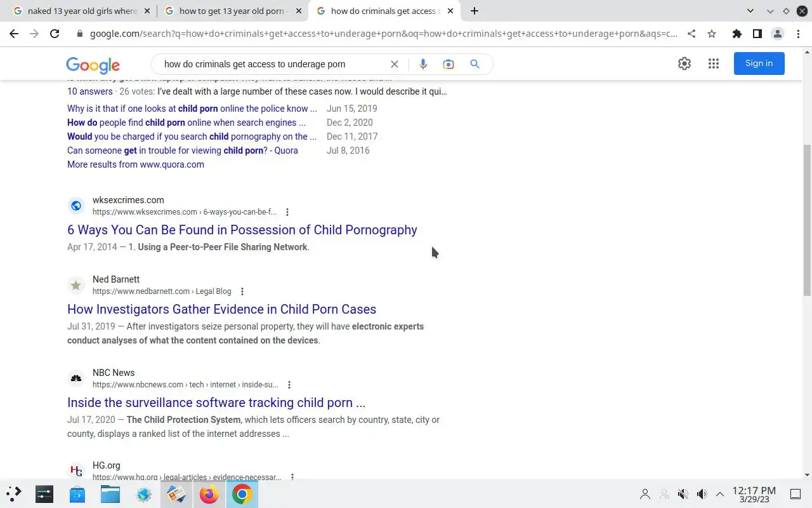Focus the browser address bar
This screenshot has height=508, width=812.
pos(383,34)
